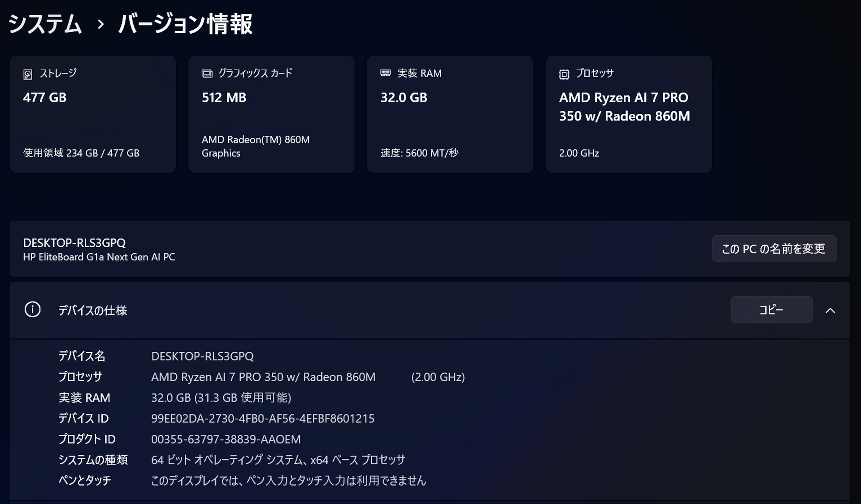The height and width of the screenshot is (504, 861).
Task: Open the 実装 RAM 32.0 GB card
Action: (x=450, y=114)
